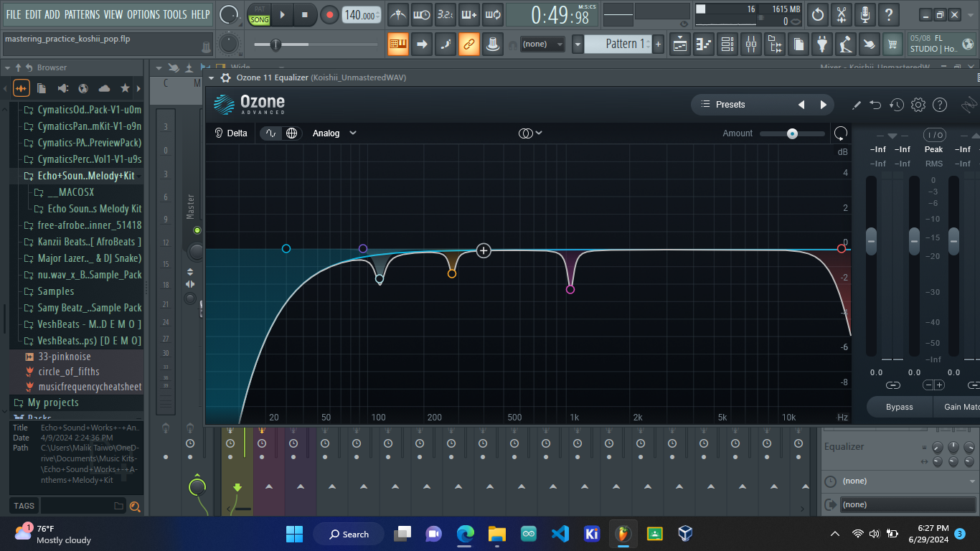
Task: Add a new pattern with plus button
Action: click(x=659, y=44)
